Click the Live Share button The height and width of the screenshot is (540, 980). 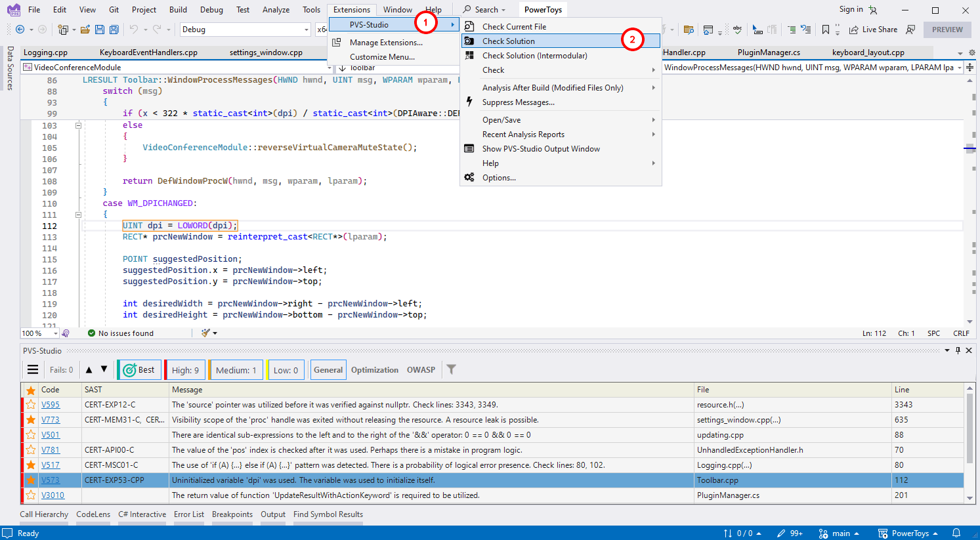873,30
